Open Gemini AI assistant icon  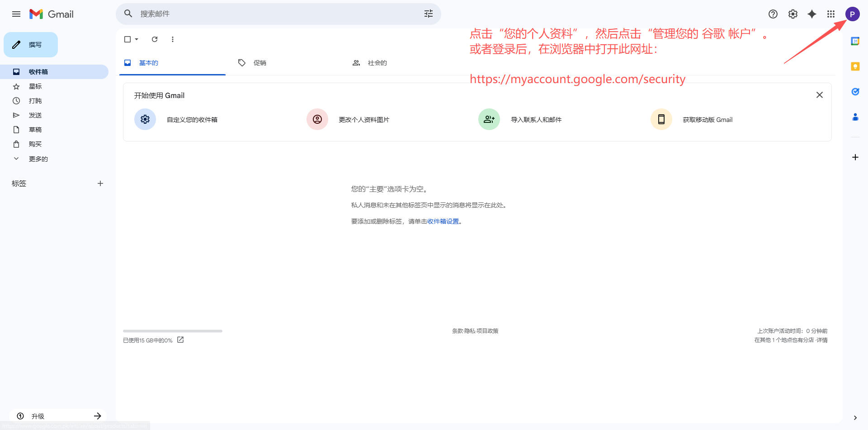click(812, 14)
